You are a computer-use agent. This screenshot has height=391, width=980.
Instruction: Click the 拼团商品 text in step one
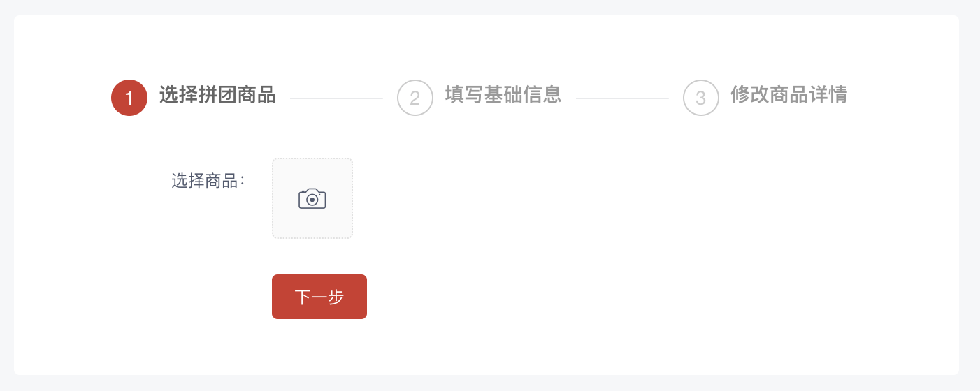click(x=237, y=94)
